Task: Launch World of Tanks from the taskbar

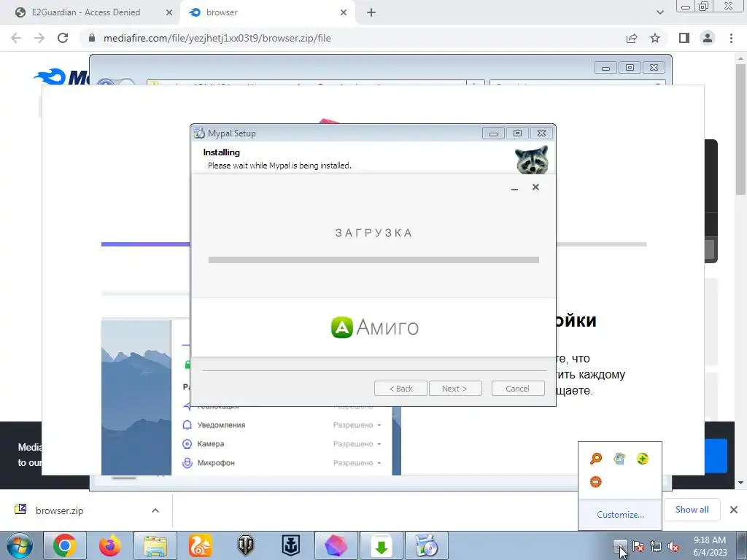Action: [245, 545]
